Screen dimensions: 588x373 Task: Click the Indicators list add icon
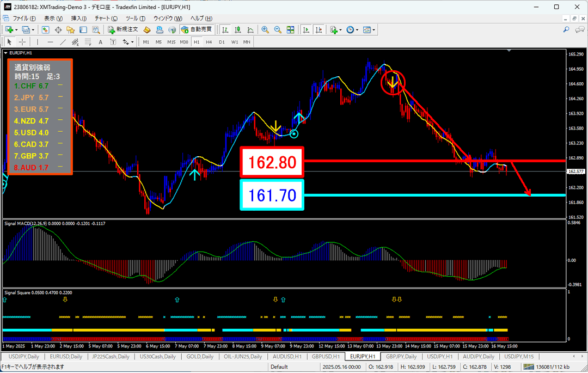click(x=334, y=29)
